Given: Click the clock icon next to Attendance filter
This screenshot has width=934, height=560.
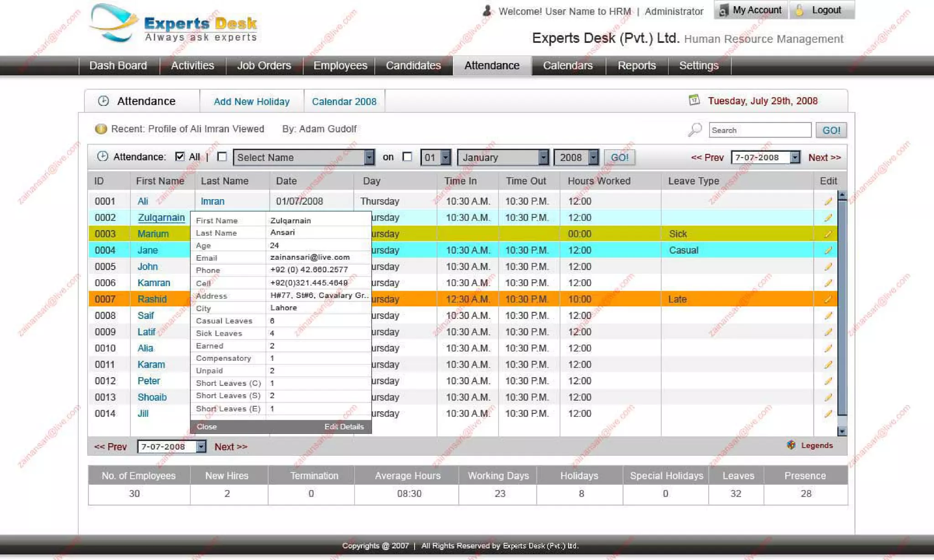Looking at the screenshot, I should pyautogui.click(x=103, y=157).
